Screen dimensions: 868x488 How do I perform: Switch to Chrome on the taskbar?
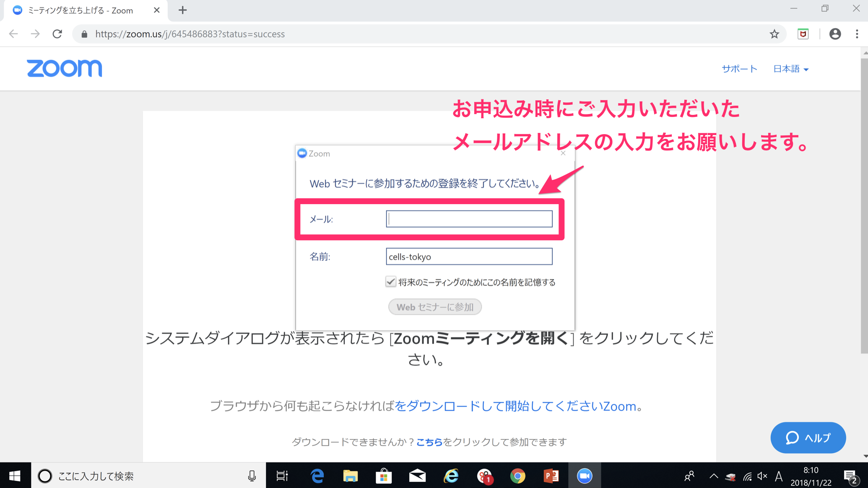click(518, 476)
